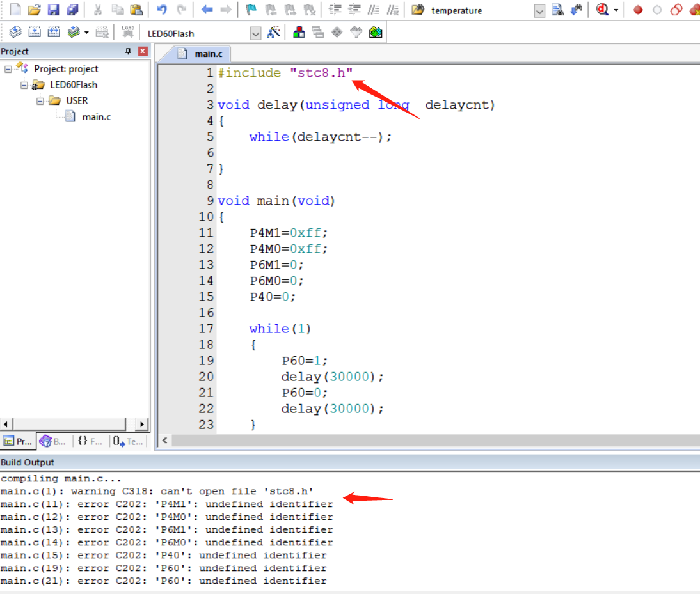This screenshot has width=700, height=594.
Task: Indent the selected lines
Action: tap(335, 10)
